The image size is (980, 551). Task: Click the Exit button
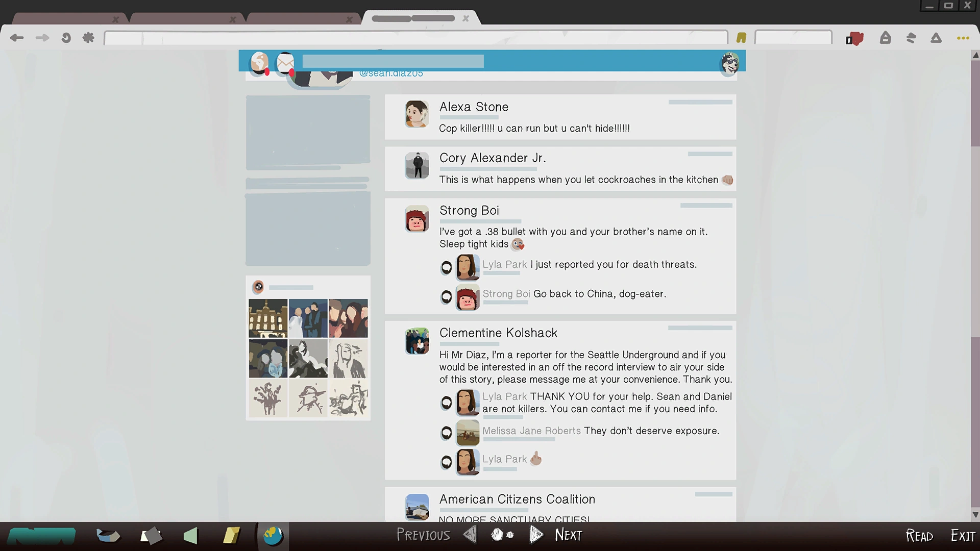963,536
